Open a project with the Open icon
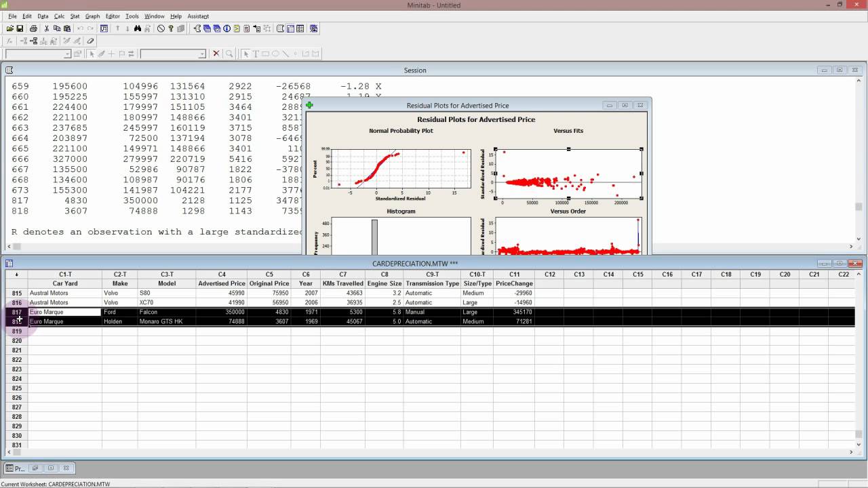 tap(9, 28)
